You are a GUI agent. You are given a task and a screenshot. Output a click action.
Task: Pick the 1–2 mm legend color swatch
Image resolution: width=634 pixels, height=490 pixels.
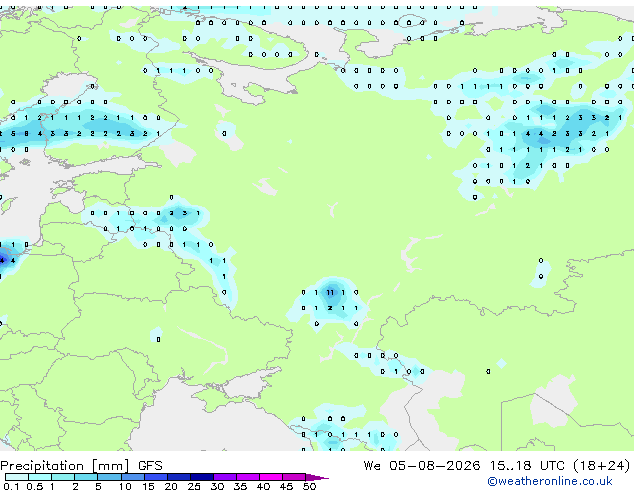(63, 477)
